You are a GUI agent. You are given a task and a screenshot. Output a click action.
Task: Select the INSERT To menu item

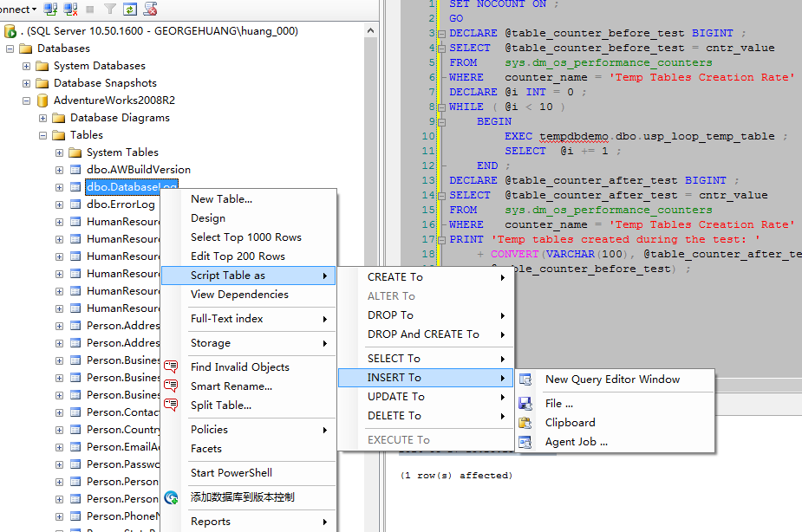point(426,378)
